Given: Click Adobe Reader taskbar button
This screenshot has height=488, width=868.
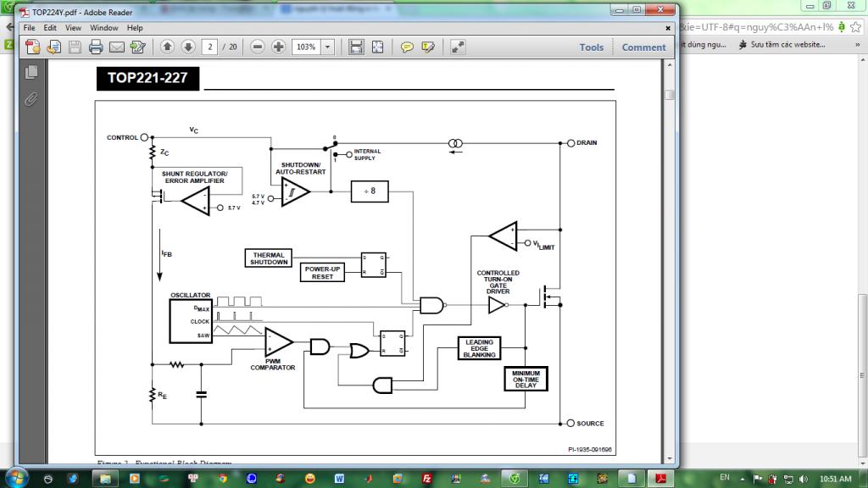Looking at the screenshot, I should coord(660,479).
